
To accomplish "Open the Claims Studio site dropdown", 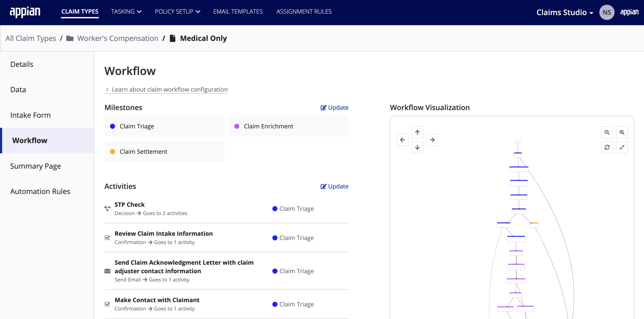I will click(565, 12).
